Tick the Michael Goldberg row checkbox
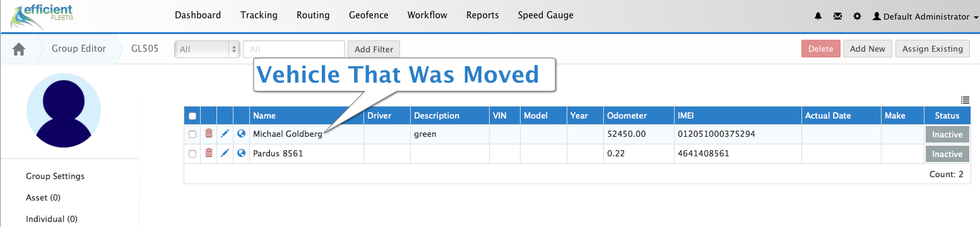 pos(192,134)
